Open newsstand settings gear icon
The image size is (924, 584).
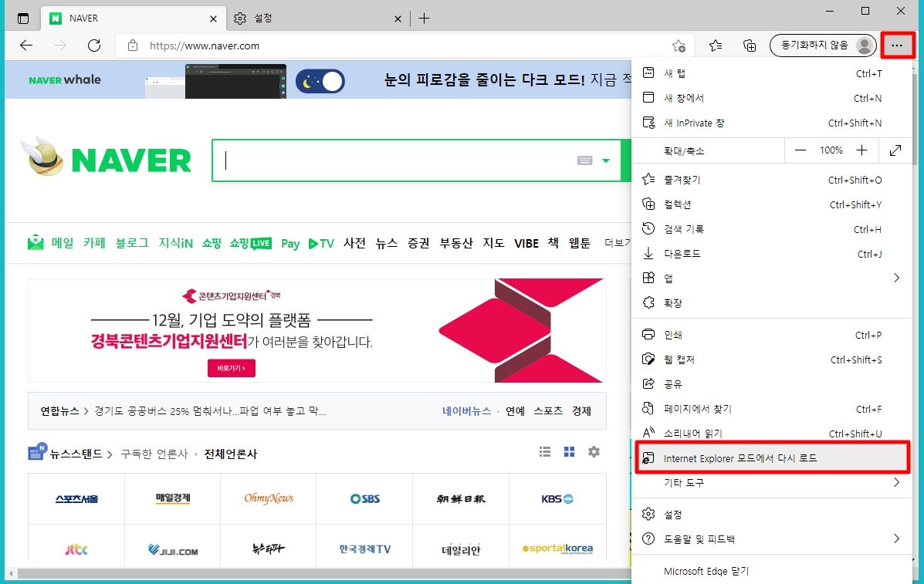pyautogui.click(x=594, y=451)
